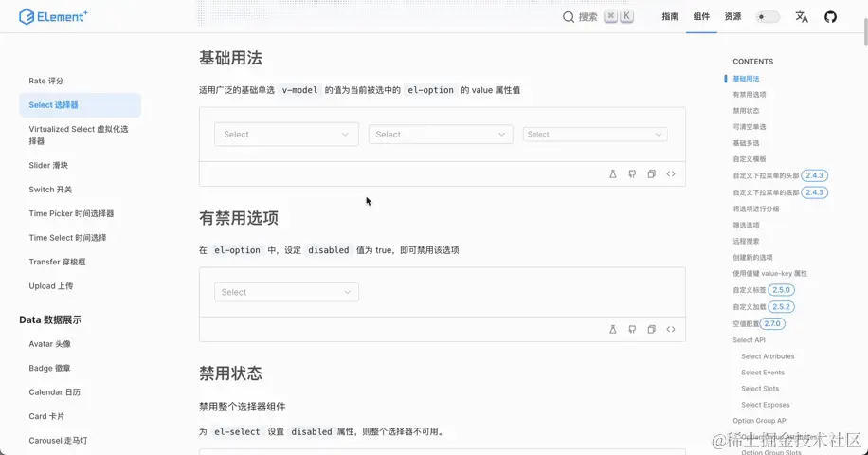Jump to 使用值键 value-key 属性 in contents
Image resolution: width=868 pixels, height=455 pixels.
770,273
